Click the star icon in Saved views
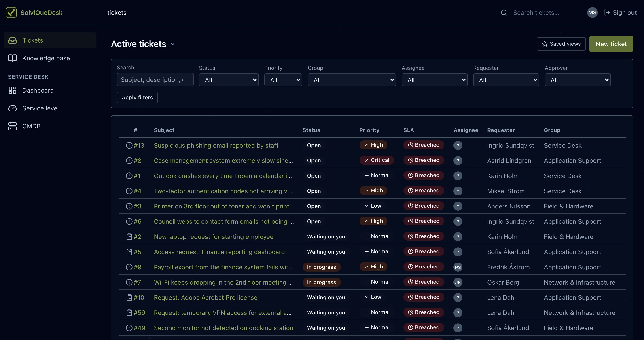This screenshot has width=644, height=340. [x=544, y=44]
